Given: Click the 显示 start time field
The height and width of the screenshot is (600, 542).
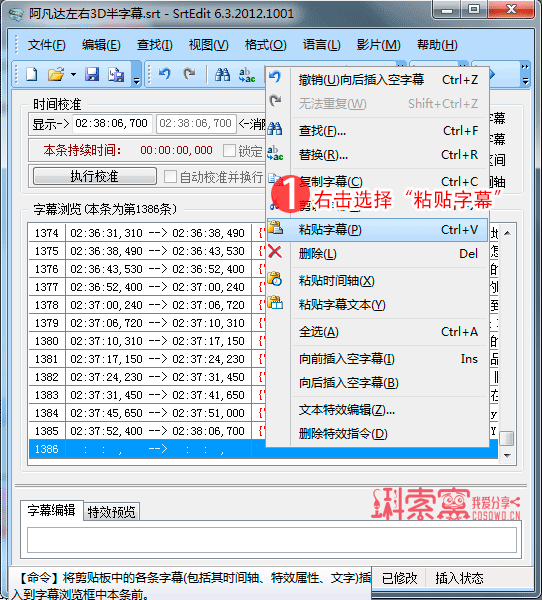Looking at the screenshot, I should coord(112,123).
